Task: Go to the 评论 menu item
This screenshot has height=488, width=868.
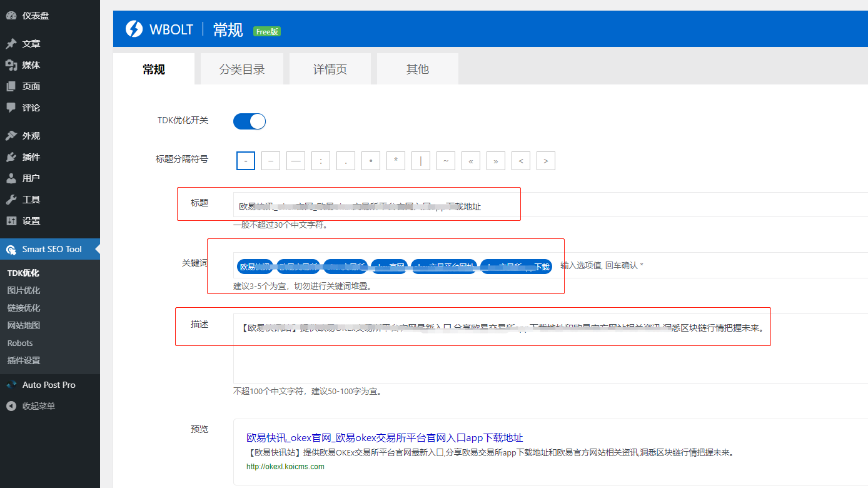Action: click(50, 108)
